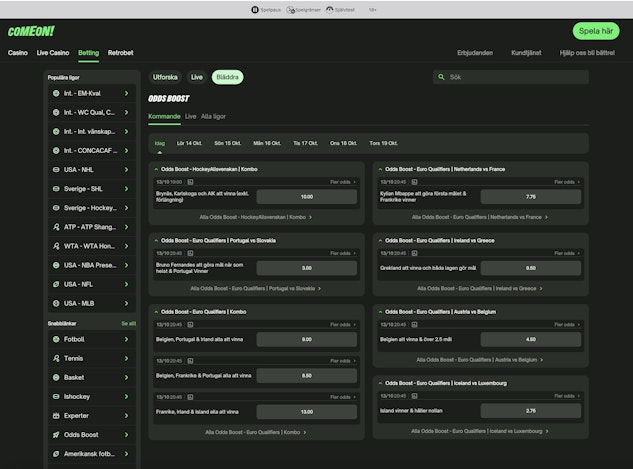The width and height of the screenshot is (633, 469).
Task: Click the search magnifier icon
Action: click(442, 77)
